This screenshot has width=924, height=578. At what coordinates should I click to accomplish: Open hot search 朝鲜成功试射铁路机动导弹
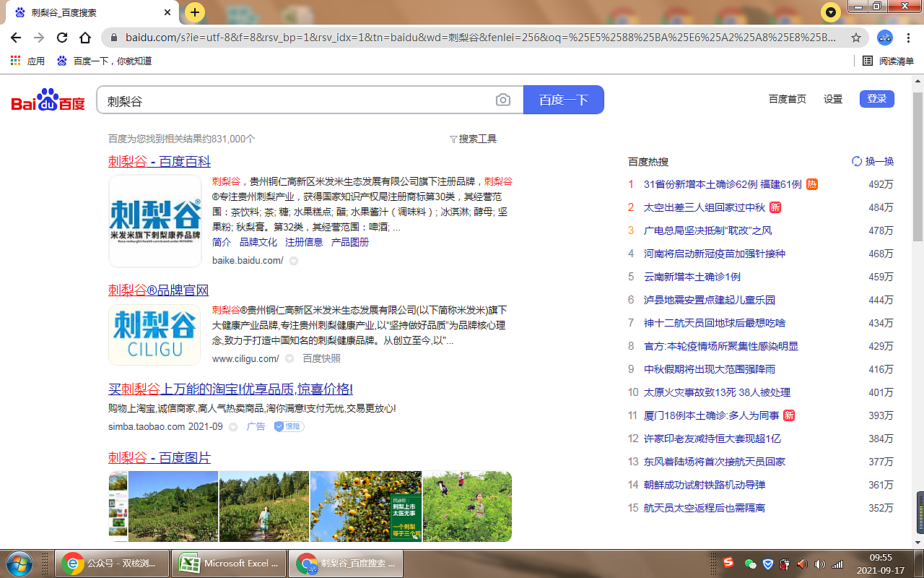(x=705, y=485)
